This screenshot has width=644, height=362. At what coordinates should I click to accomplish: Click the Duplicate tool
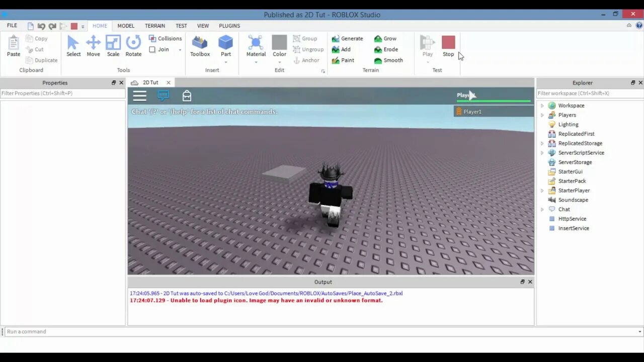42,60
